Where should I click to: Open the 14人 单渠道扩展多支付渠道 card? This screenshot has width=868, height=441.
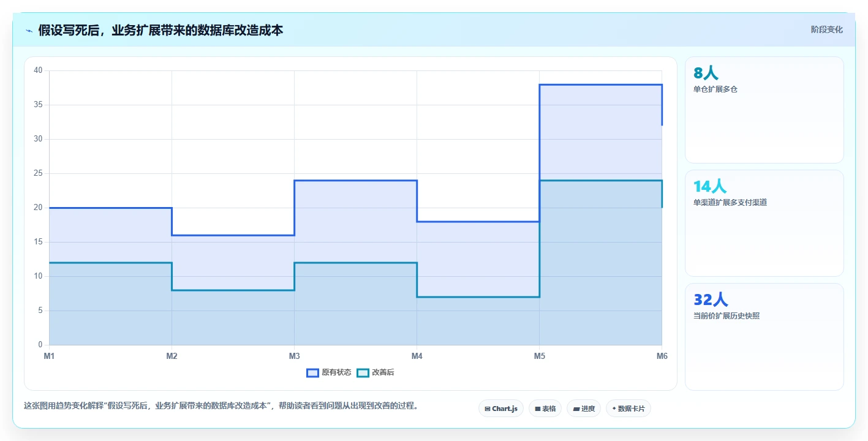tap(764, 223)
